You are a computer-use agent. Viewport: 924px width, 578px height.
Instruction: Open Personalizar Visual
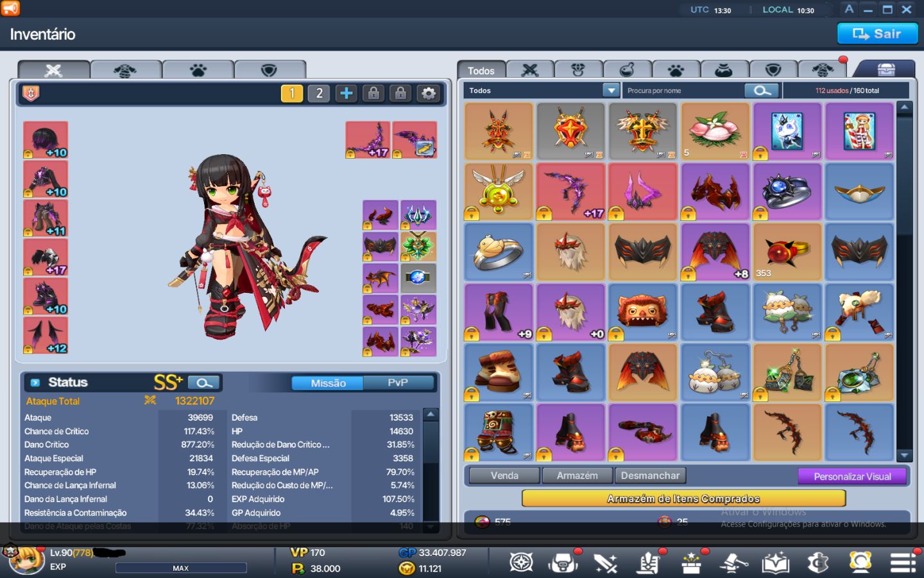click(x=852, y=477)
